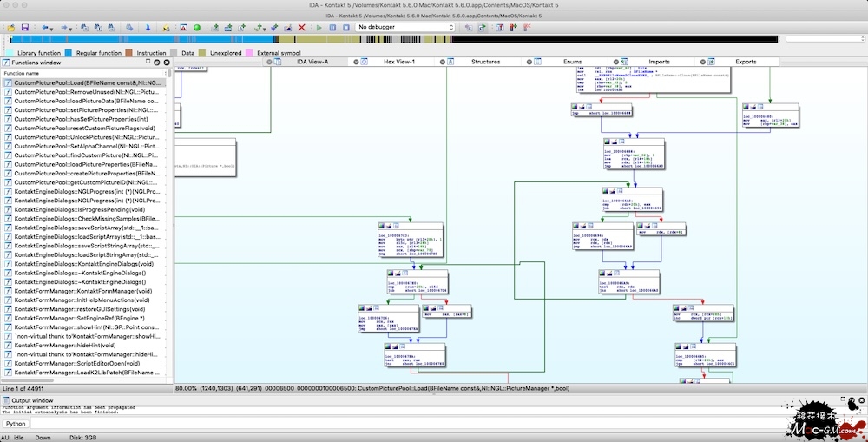Jump forward with the right arrow icon

pyautogui.click(x=63, y=27)
